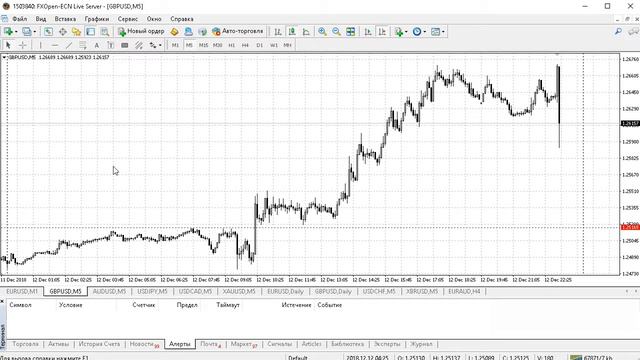Image resolution: width=640 pixels, height=360 pixels.
Task: Click the globe toolbar icon
Action: pos(202,31)
